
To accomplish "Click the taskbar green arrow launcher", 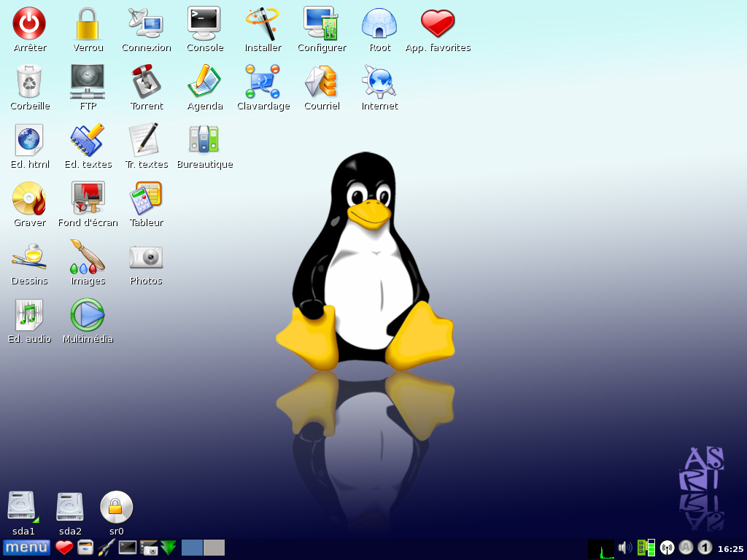I will (x=169, y=548).
